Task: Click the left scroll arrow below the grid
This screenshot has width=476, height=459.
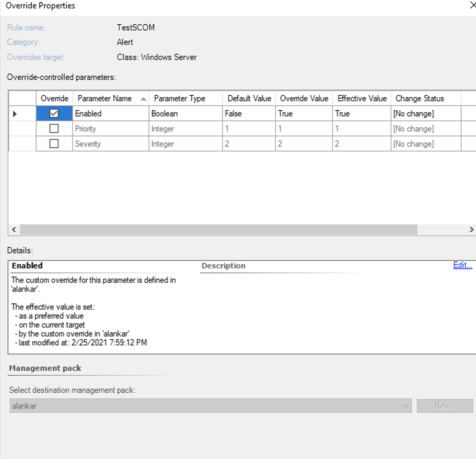Action: tap(14, 229)
